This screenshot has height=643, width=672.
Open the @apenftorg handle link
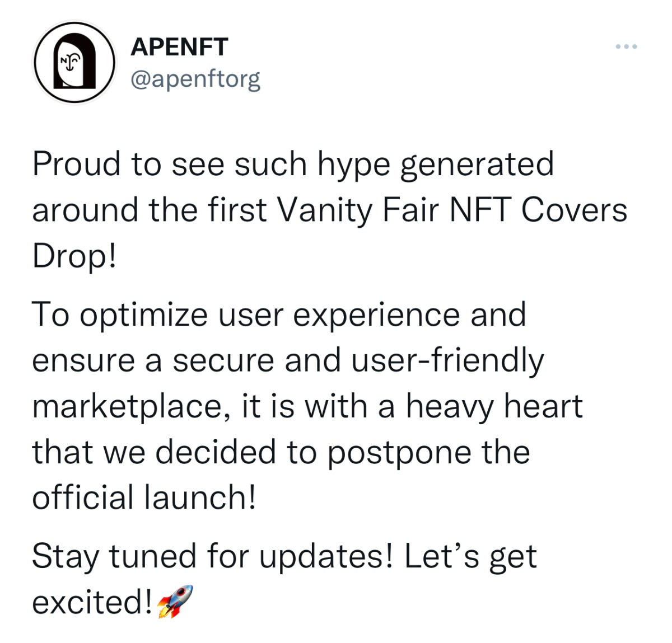(x=195, y=79)
